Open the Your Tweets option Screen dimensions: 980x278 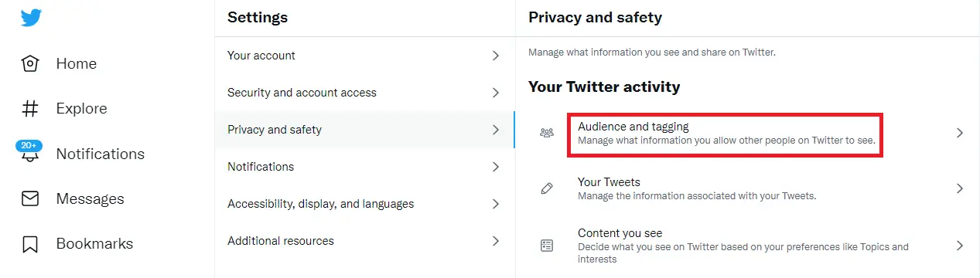point(747,188)
